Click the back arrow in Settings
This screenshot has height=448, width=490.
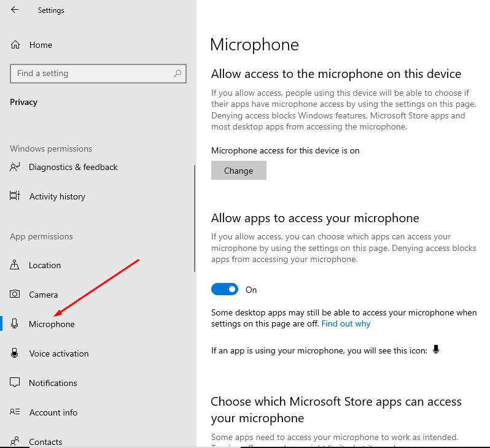(x=15, y=10)
